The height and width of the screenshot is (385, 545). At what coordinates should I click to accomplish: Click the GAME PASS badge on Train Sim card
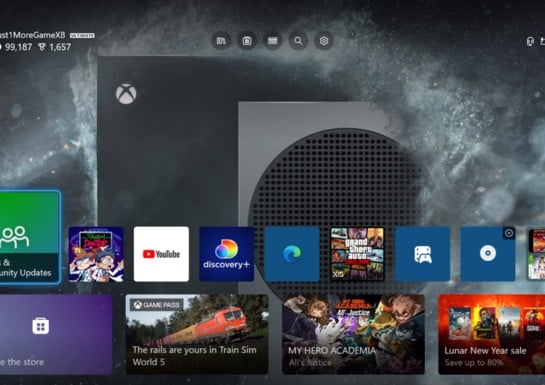click(157, 305)
